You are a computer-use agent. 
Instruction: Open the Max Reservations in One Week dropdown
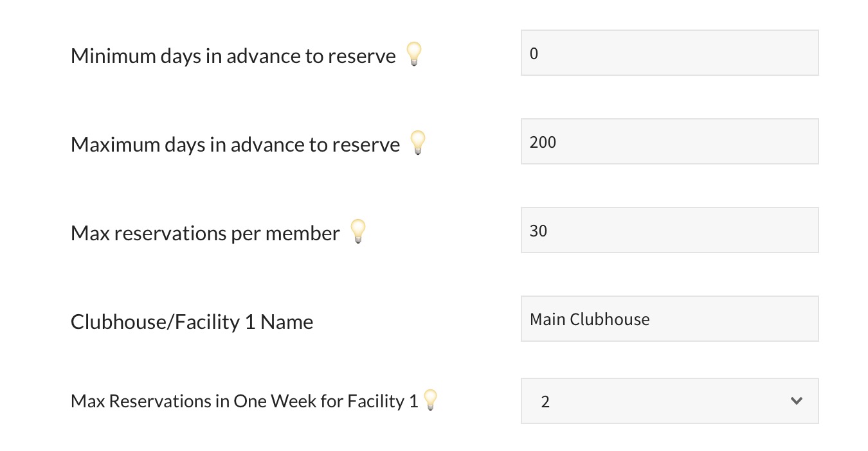point(669,402)
